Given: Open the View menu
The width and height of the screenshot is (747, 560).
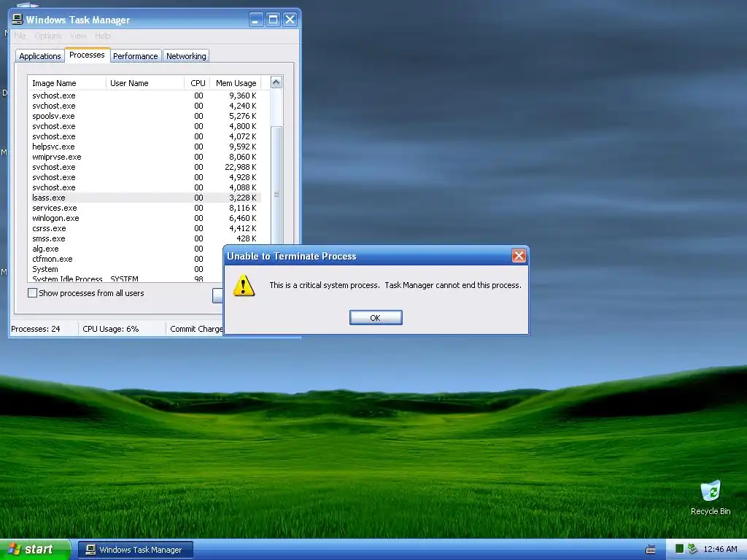Looking at the screenshot, I should (78, 36).
